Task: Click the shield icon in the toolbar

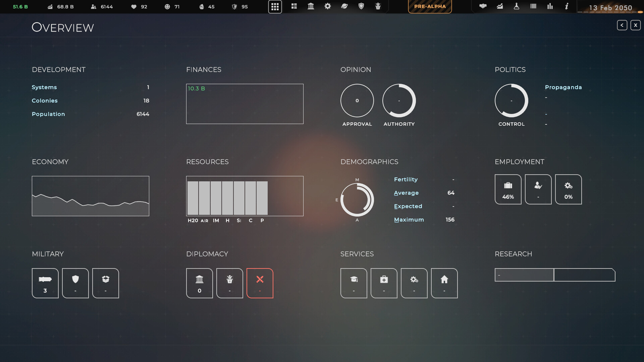Action: pos(361,6)
